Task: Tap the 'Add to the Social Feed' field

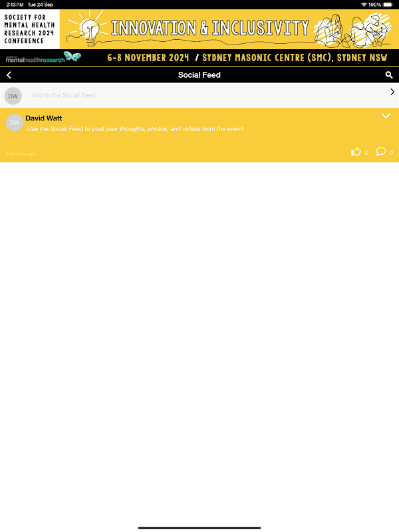Action: (x=199, y=95)
